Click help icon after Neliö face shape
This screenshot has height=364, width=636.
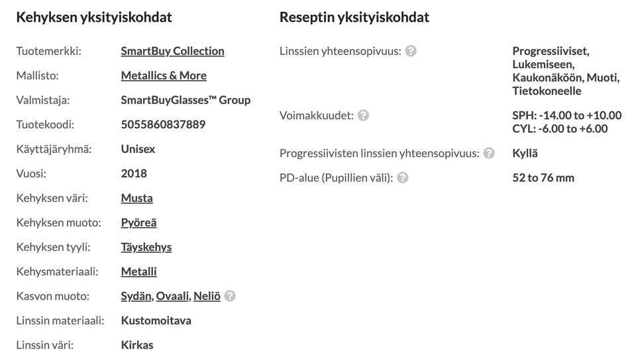230,296
